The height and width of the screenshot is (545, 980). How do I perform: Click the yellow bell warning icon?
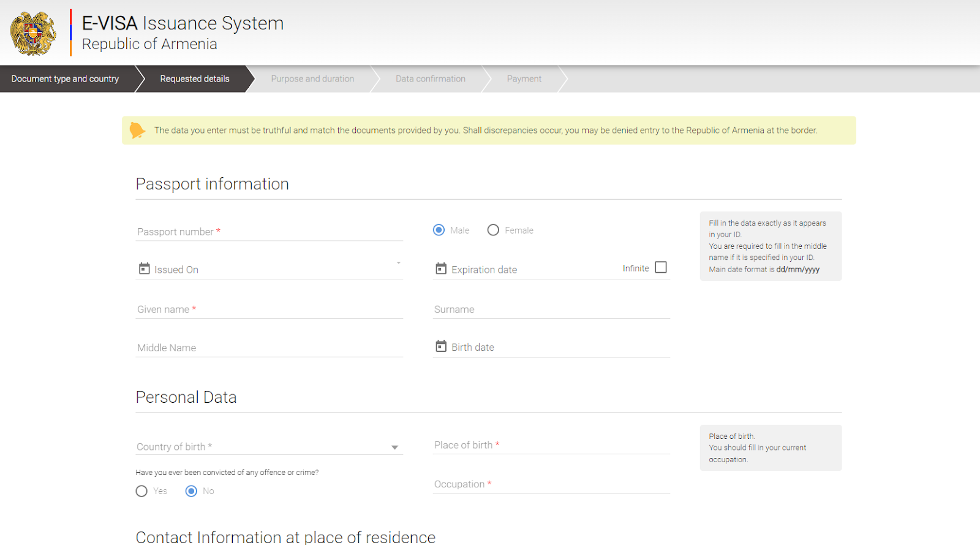(138, 130)
